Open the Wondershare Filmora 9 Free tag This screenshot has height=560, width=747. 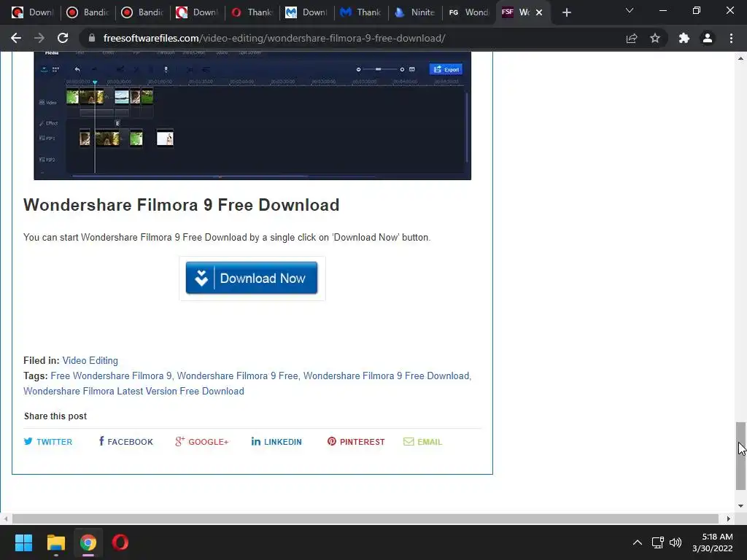pyautogui.click(x=237, y=376)
